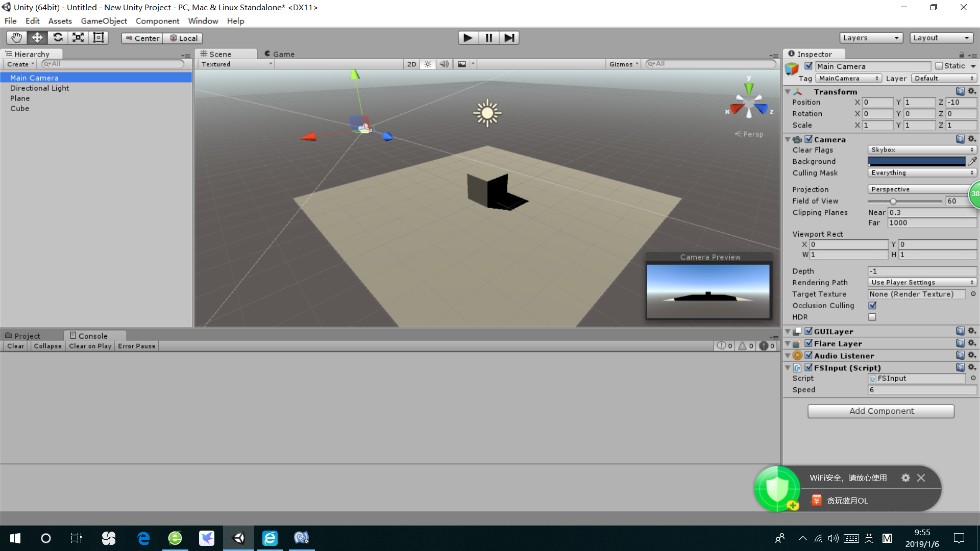
Task: Click the Pause button
Action: click(488, 37)
